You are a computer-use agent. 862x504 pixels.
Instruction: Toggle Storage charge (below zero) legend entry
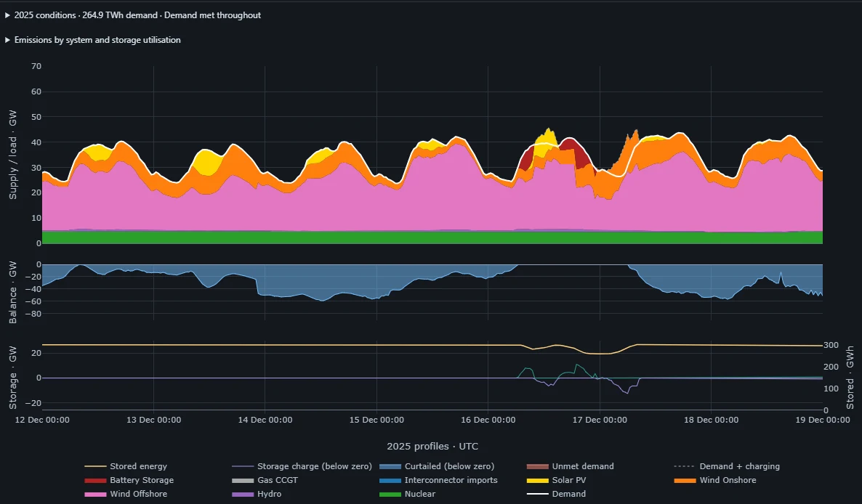click(x=302, y=466)
